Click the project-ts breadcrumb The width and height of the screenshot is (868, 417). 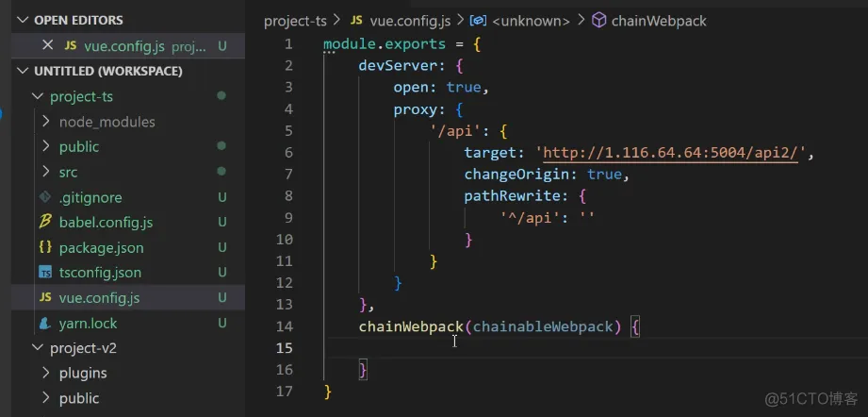pyautogui.click(x=295, y=22)
